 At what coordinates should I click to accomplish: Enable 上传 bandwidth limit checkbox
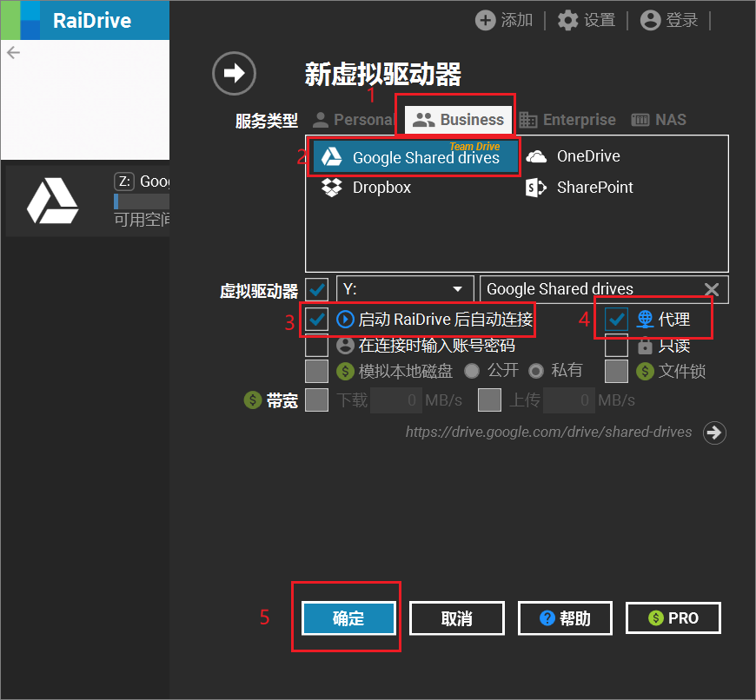click(x=489, y=400)
